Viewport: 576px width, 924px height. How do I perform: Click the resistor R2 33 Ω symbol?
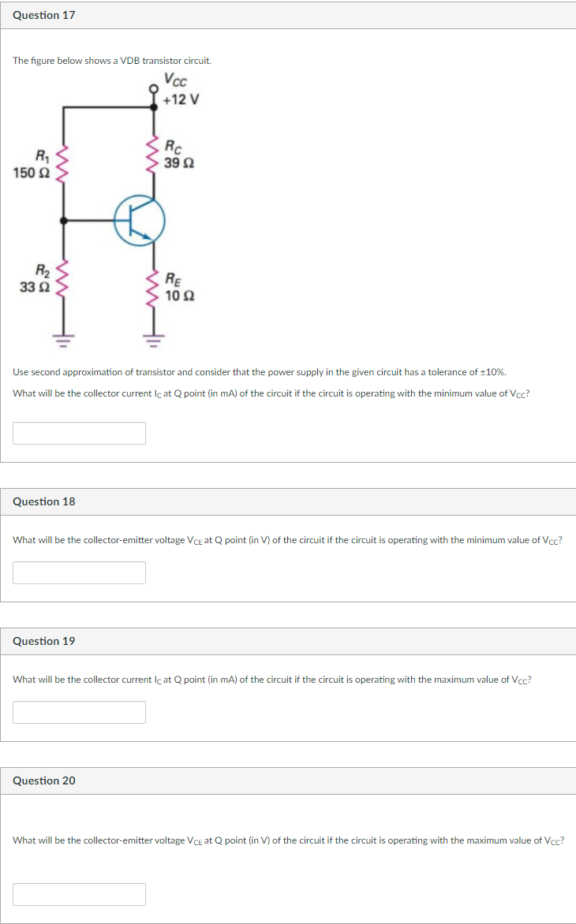pos(62,282)
